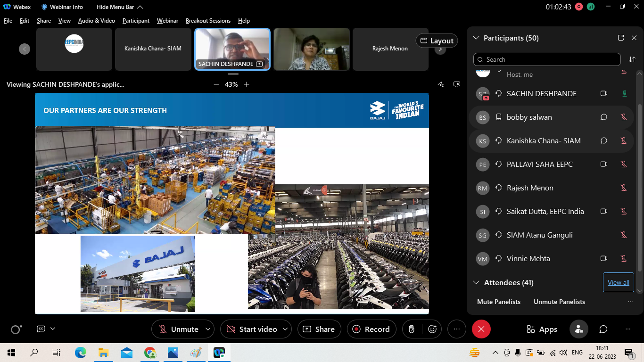Screen dimensions: 644x362
Task: Open the more options ellipsis button
Action: pos(457,329)
